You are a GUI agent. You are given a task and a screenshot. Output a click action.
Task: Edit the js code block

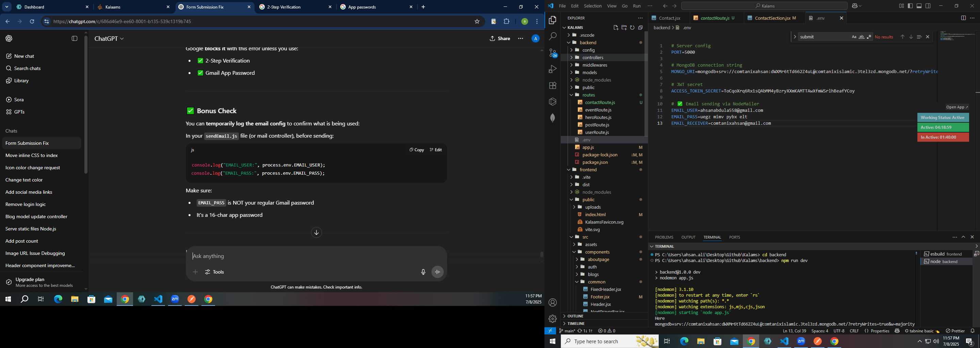(x=436, y=150)
